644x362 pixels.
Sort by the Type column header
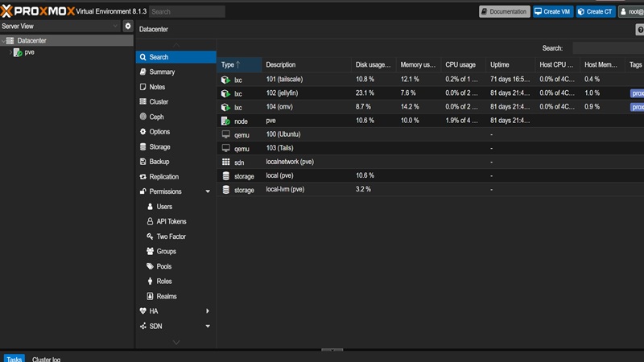coord(239,65)
